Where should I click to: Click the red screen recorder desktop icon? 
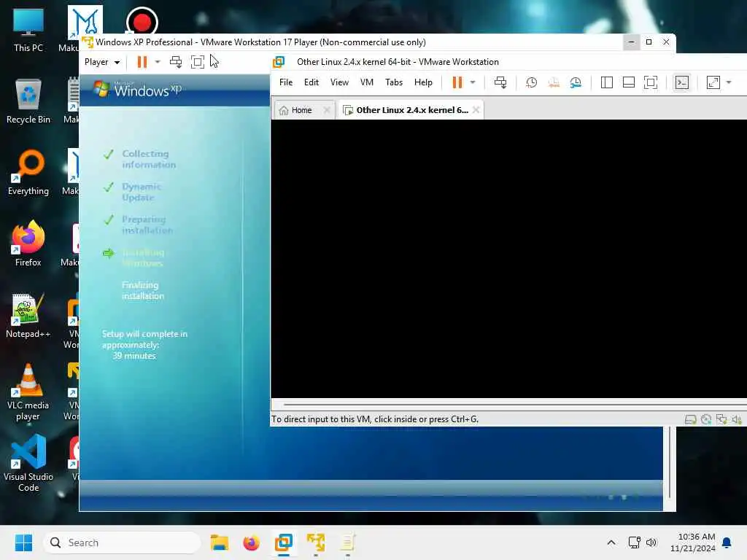tap(142, 21)
